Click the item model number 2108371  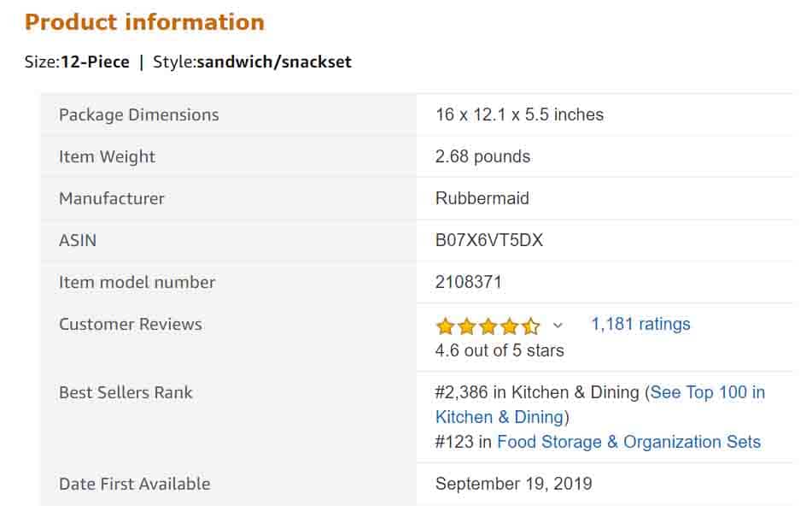469,282
